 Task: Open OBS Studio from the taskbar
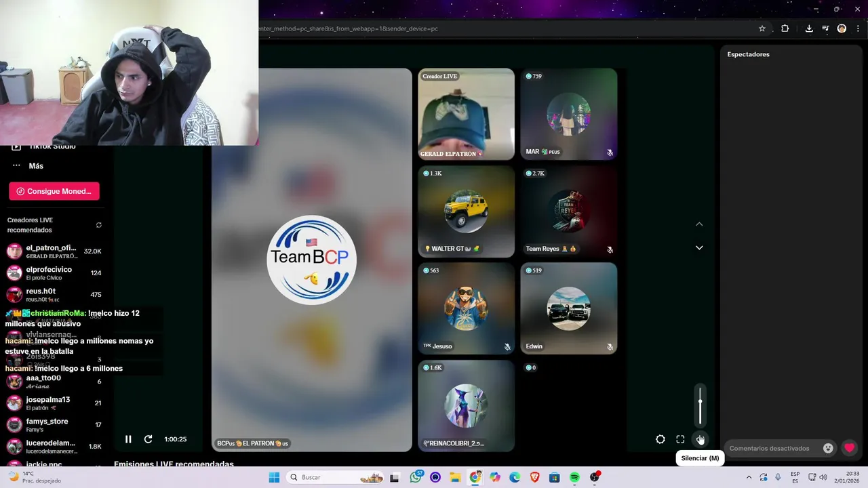coord(595,477)
